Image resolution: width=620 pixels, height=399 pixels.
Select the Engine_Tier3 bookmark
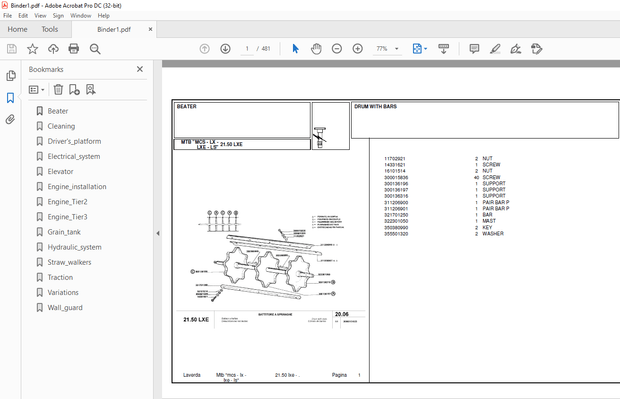[x=68, y=217]
